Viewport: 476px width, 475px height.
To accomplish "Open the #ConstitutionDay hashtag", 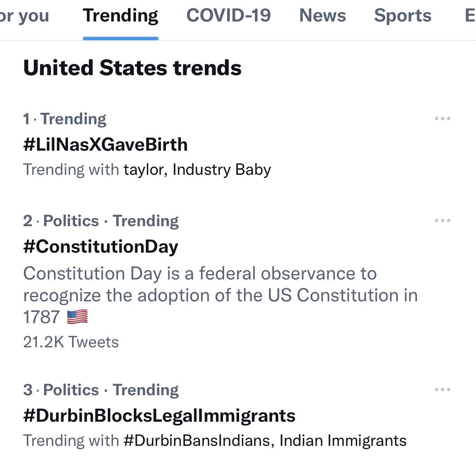I will tap(101, 247).
